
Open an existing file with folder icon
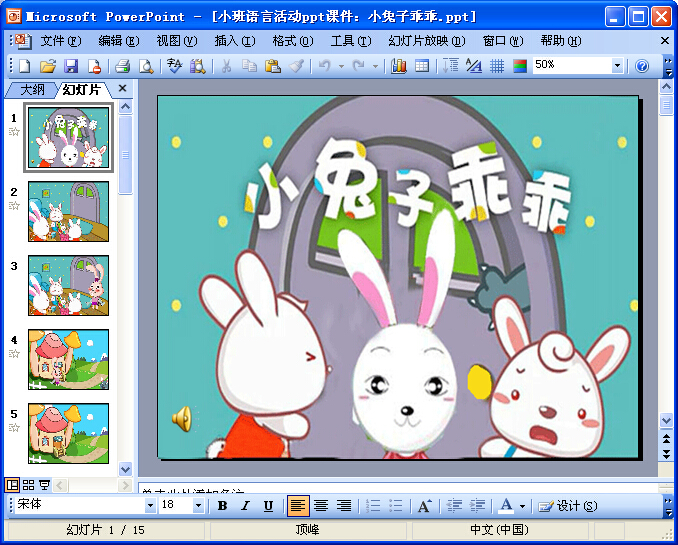(48, 66)
